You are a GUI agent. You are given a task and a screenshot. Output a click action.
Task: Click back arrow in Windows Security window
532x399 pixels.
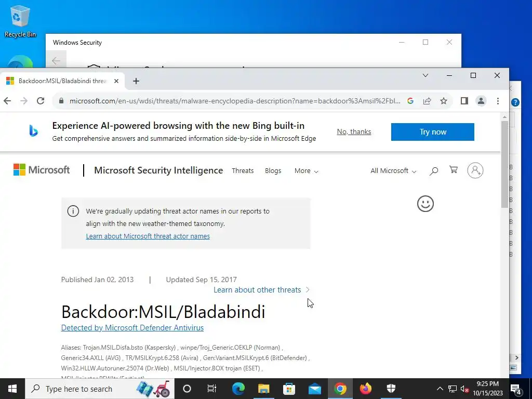pos(56,60)
